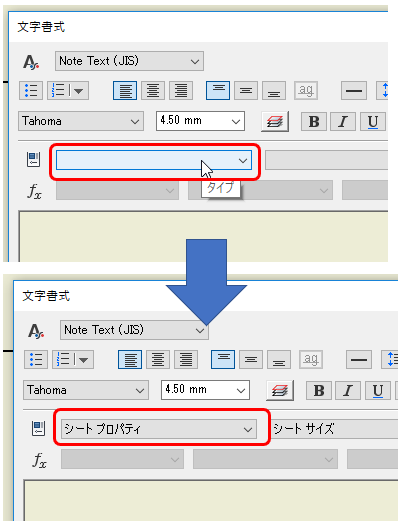Click property insert icon in lower dialog
Image resolution: width=398 pixels, height=525 pixels.
tap(38, 428)
